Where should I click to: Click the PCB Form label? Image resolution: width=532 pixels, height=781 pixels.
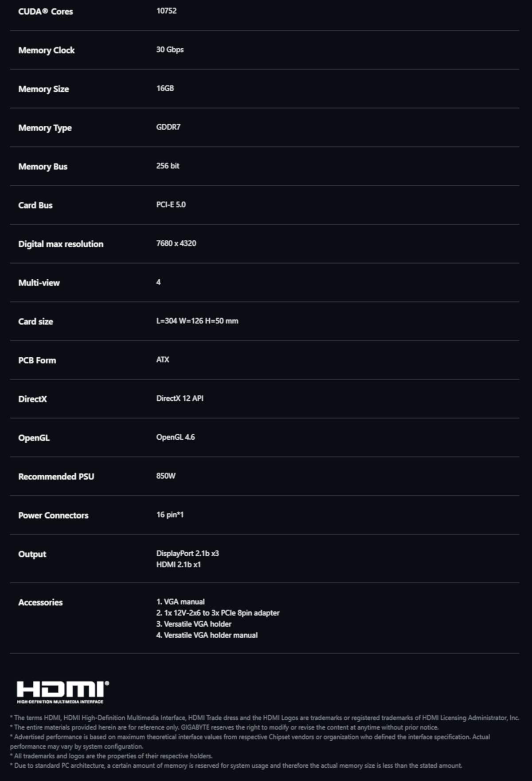[37, 360]
